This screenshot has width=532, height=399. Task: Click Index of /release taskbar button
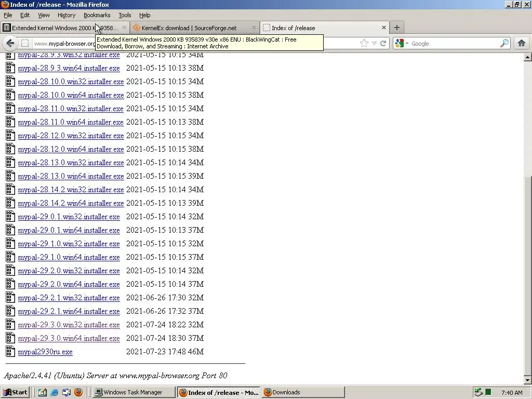pos(219,392)
